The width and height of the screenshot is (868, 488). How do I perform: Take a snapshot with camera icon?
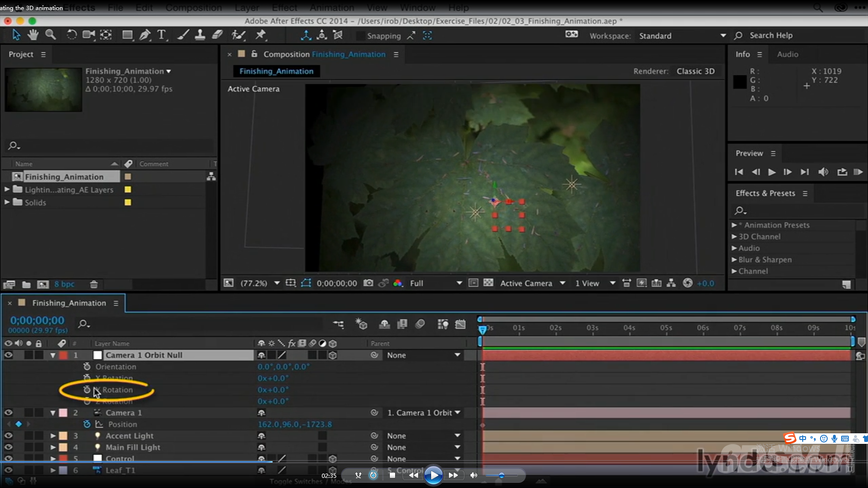[368, 283]
